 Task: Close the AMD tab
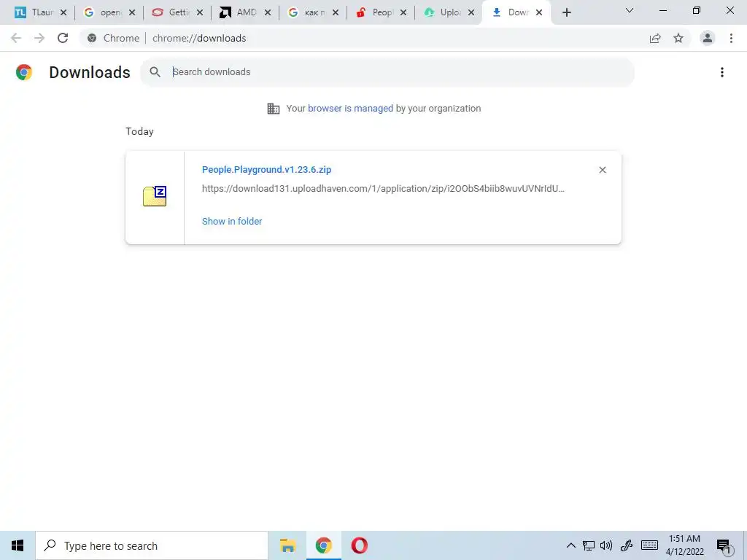(x=268, y=13)
